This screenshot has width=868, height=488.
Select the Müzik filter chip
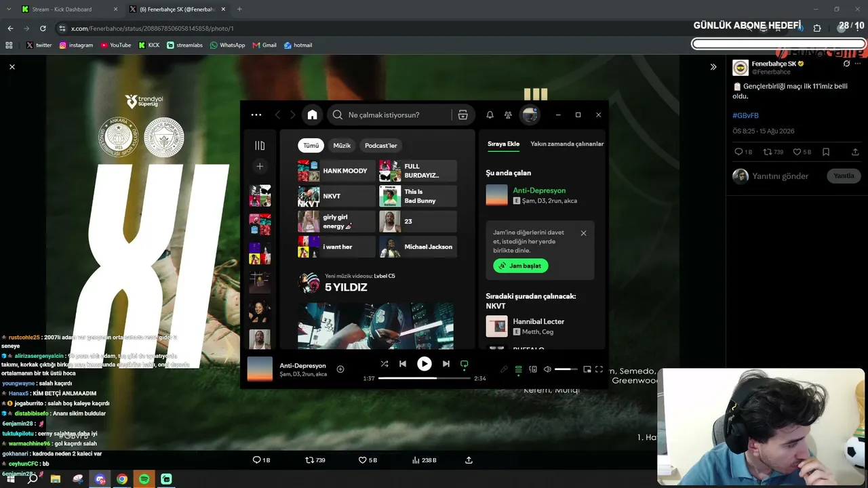tap(342, 145)
